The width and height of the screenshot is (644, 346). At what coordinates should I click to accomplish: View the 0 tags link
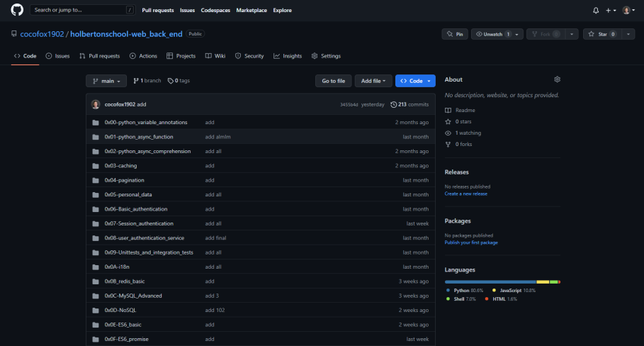pos(179,81)
